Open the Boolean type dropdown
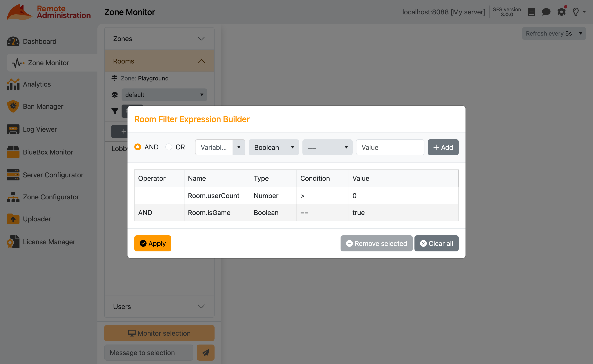593x364 pixels. [x=274, y=147]
